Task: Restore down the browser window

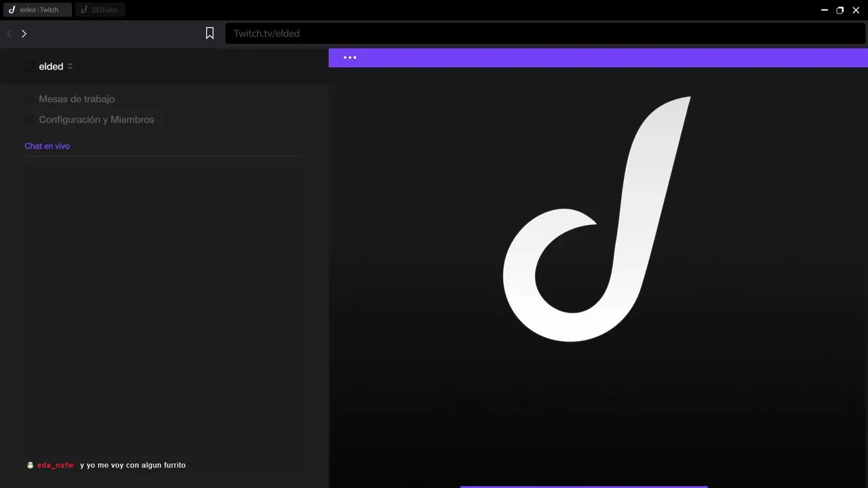Action: pyautogui.click(x=840, y=10)
